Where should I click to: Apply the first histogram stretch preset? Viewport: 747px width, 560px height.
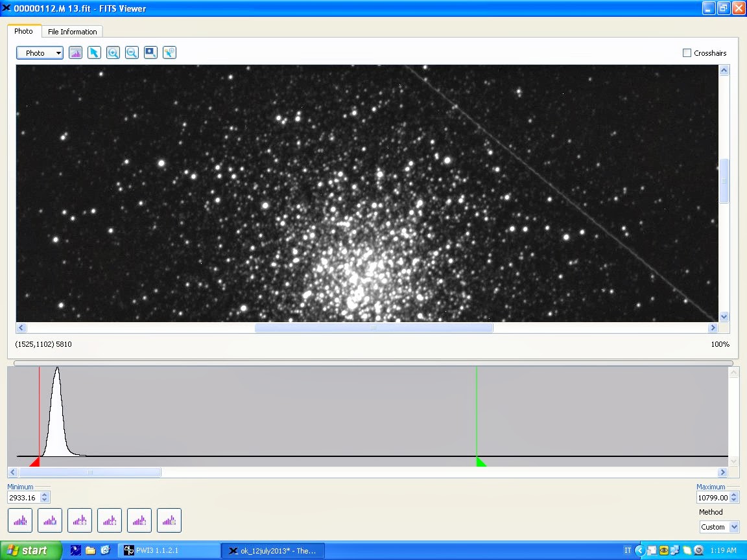click(19, 520)
